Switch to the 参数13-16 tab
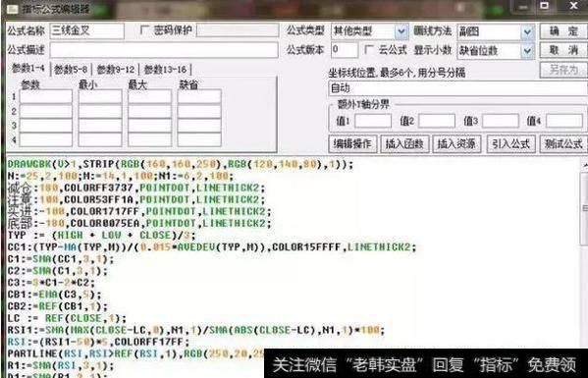588x378 pixels. (165, 70)
